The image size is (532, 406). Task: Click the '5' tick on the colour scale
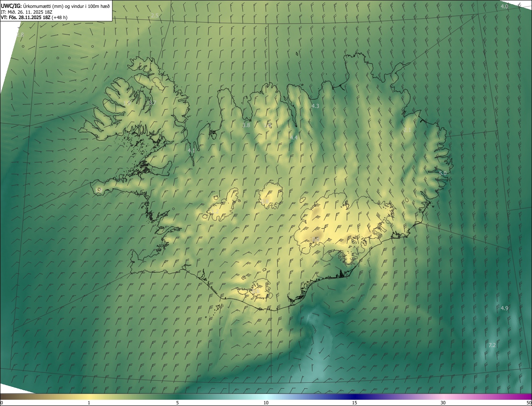177,403
